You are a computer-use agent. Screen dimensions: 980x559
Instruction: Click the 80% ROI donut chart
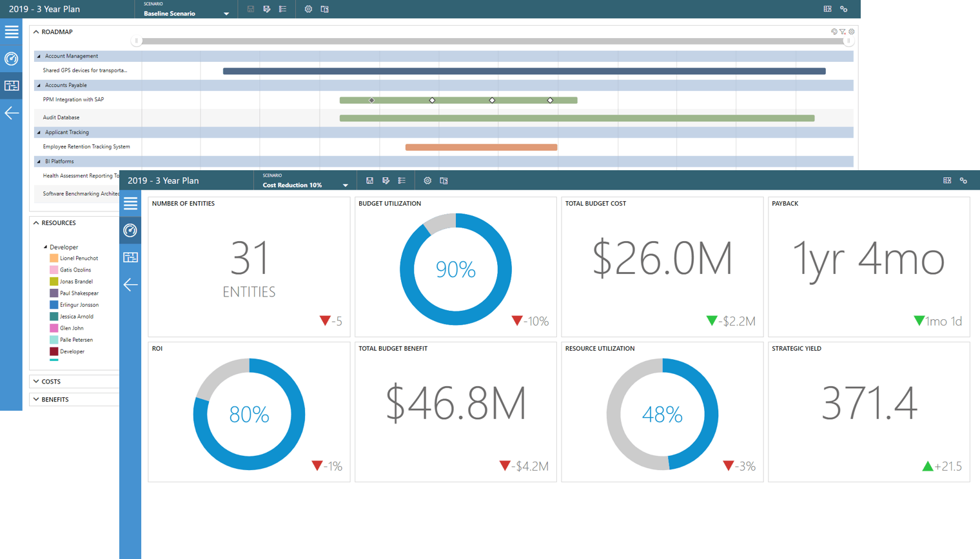point(250,414)
